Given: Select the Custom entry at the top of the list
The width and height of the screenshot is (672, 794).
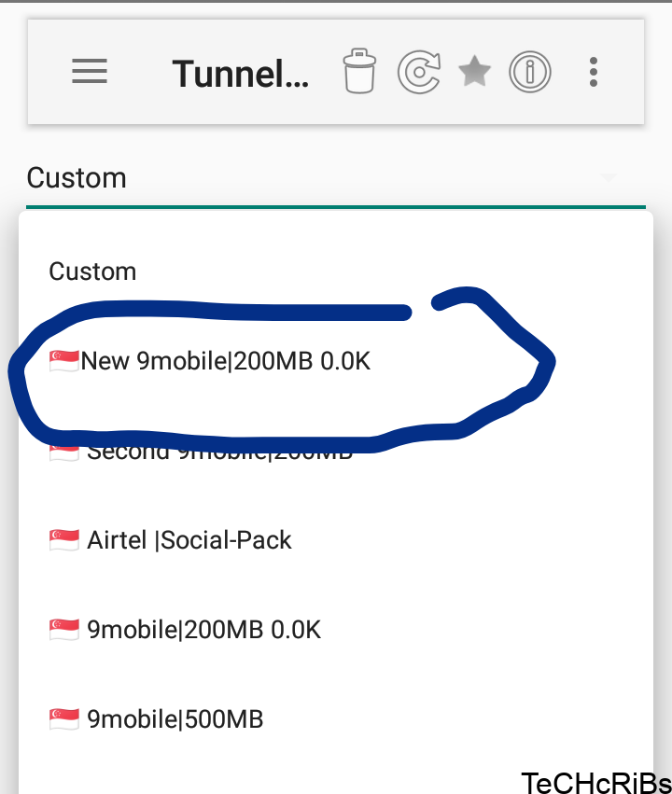Looking at the screenshot, I should pos(92,272).
